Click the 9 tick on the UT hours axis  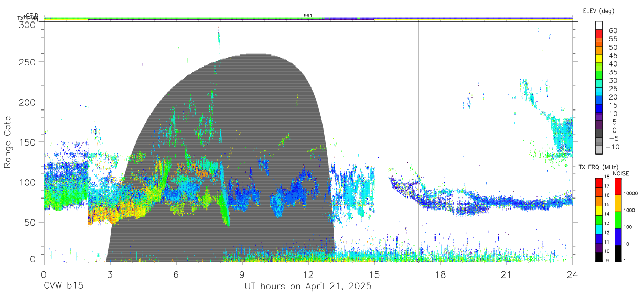(242, 274)
